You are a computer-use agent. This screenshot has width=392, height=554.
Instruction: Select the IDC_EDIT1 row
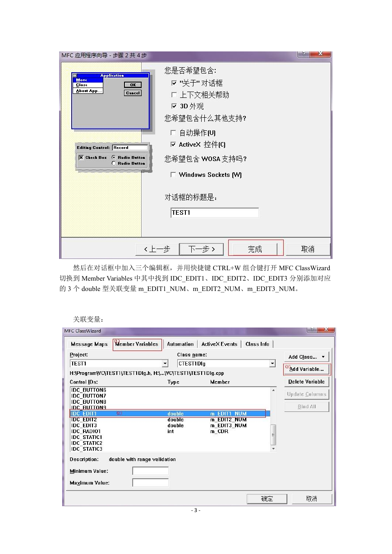(170, 414)
